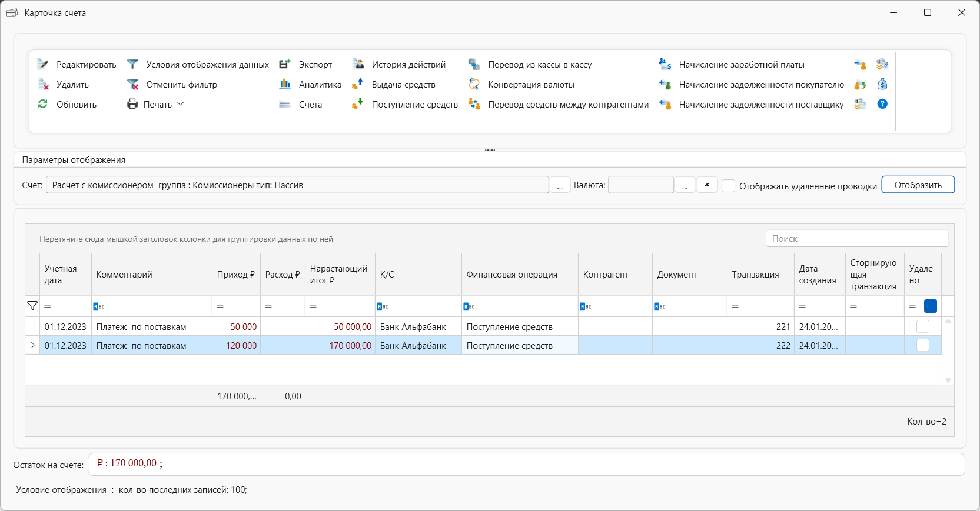Select the 50 000 Приход cell
The image size is (980, 511).
tap(236, 326)
